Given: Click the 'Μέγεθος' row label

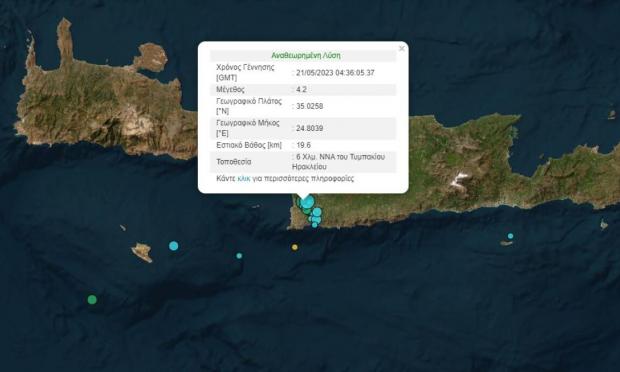Looking at the screenshot, I should [x=230, y=89].
